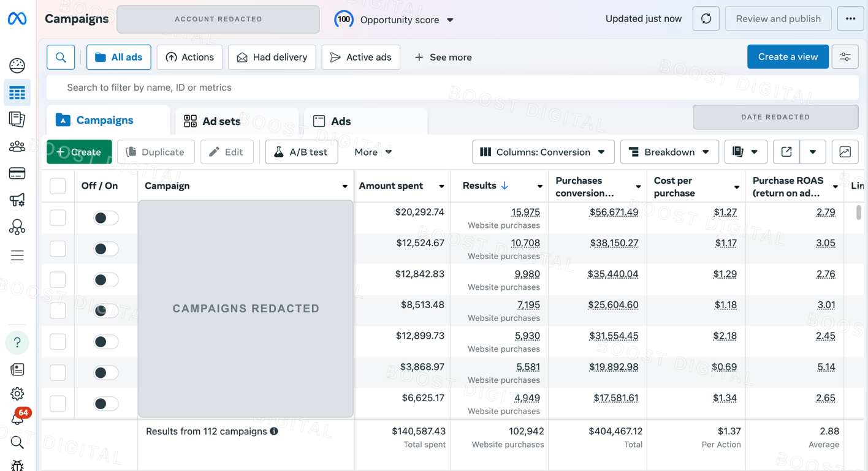Open the Settings gear icon in sidebar

click(17, 394)
